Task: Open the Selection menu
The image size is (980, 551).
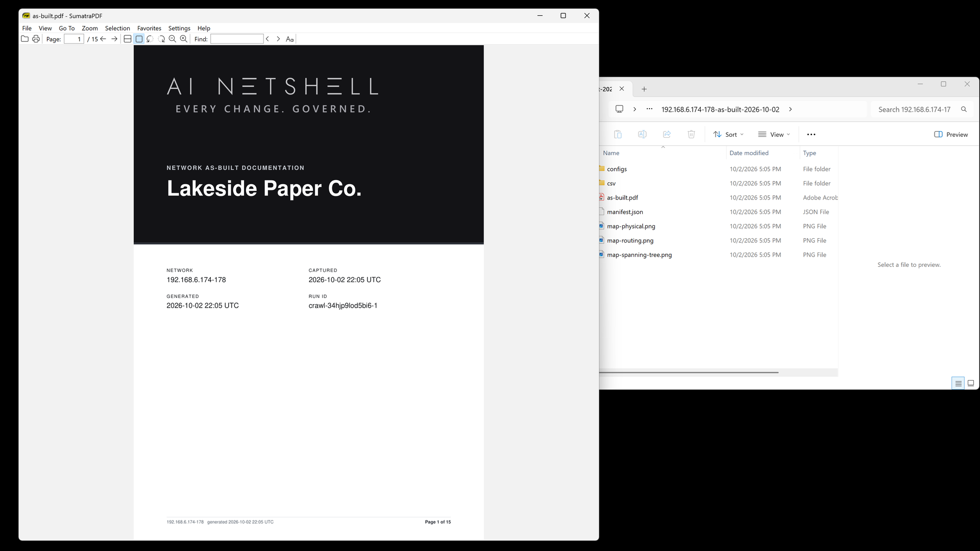Action: pos(117,28)
